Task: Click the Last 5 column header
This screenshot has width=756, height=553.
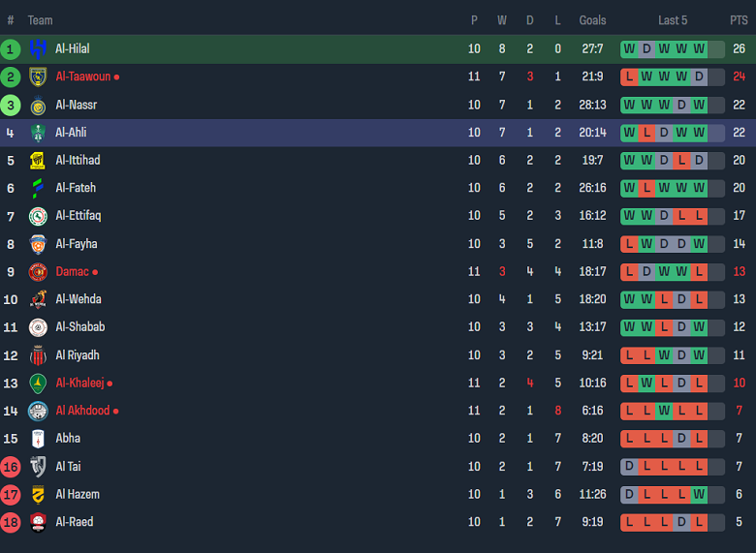Action: coord(673,20)
